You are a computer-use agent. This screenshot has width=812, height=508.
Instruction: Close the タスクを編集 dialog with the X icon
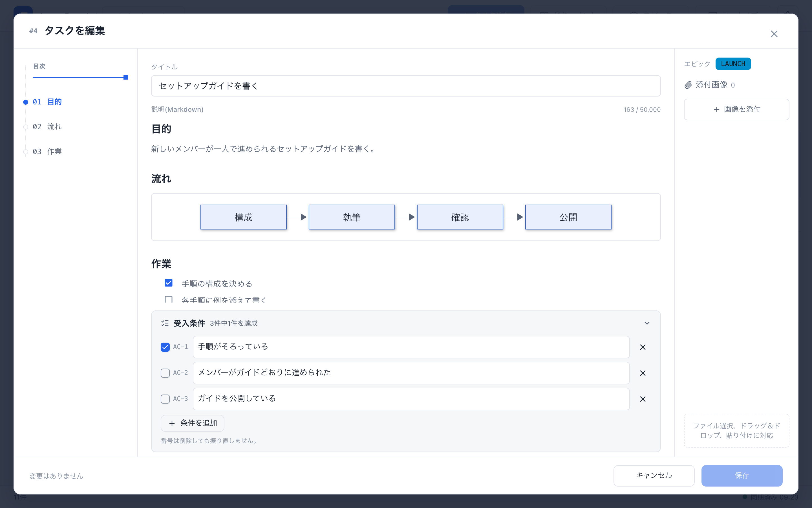(x=774, y=34)
